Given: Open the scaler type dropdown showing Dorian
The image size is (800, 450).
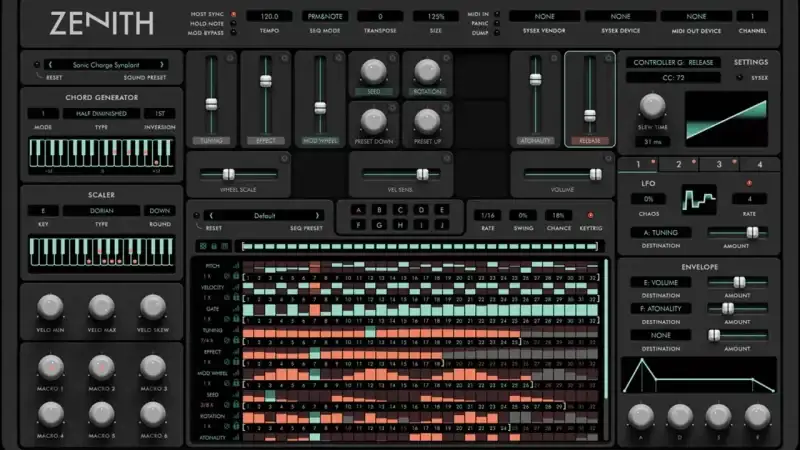Looking at the screenshot, I should point(101,210).
